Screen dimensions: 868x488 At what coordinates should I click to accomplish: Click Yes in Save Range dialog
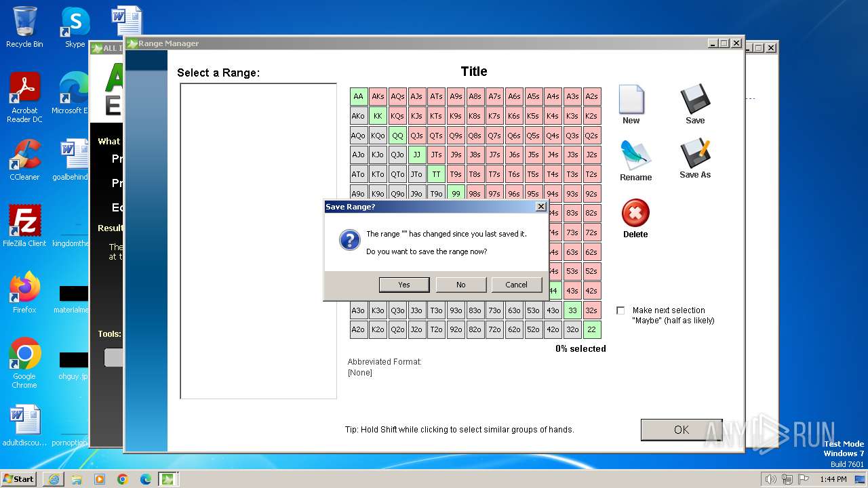point(404,285)
